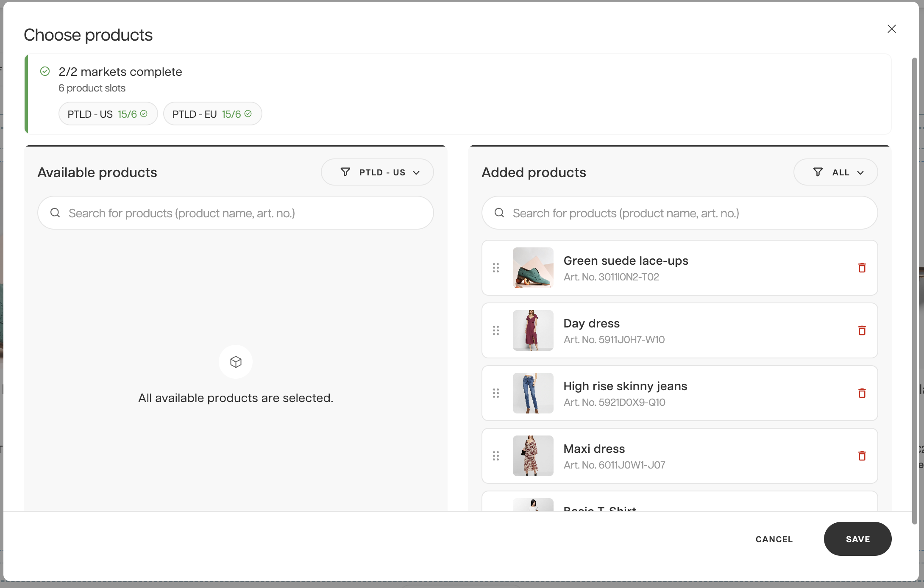Select the PTLD - EU market chip
This screenshot has width=924, height=588.
[212, 114]
